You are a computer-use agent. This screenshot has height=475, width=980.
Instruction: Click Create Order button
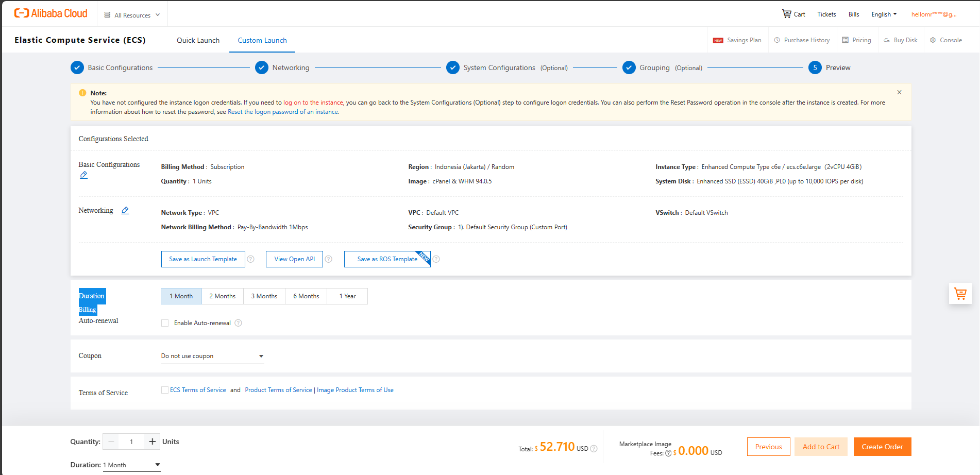[x=882, y=447]
